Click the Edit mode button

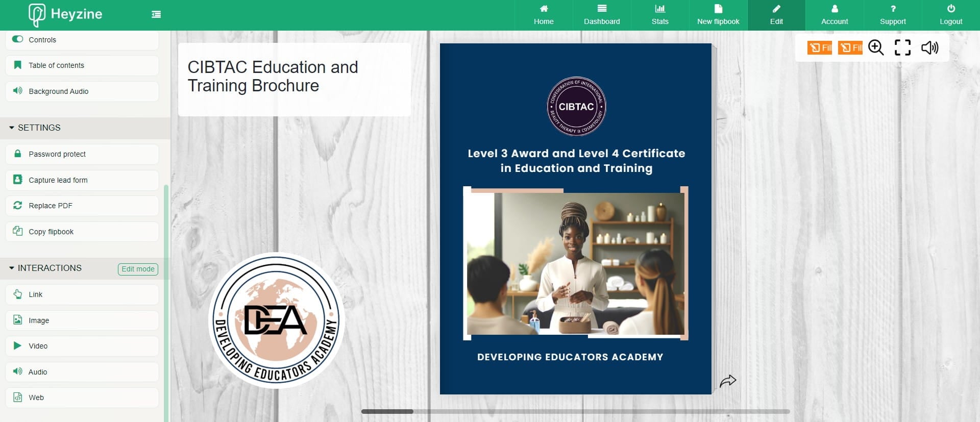tap(138, 269)
